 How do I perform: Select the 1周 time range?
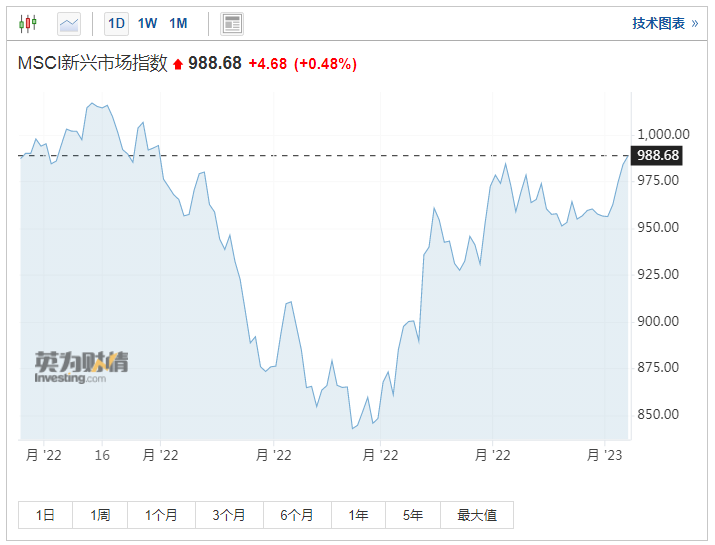tap(100, 515)
